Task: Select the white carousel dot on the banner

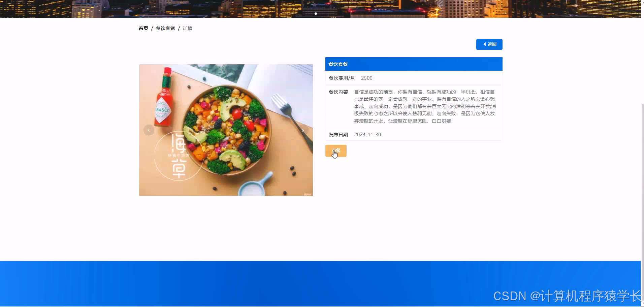Action: (316, 14)
